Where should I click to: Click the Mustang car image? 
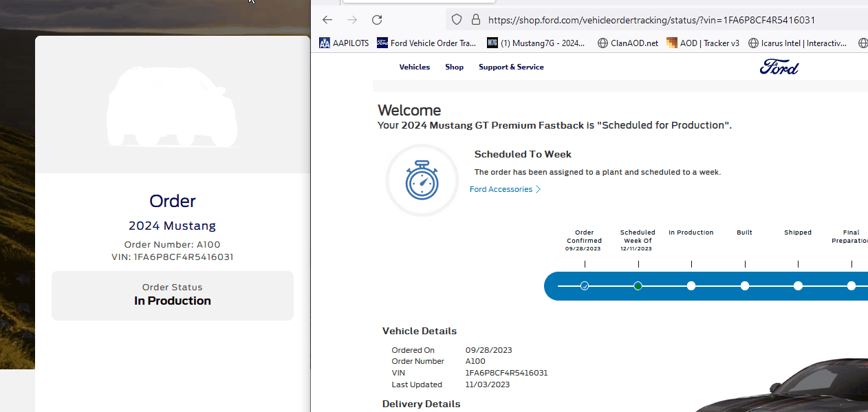pyautogui.click(x=781, y=385)
